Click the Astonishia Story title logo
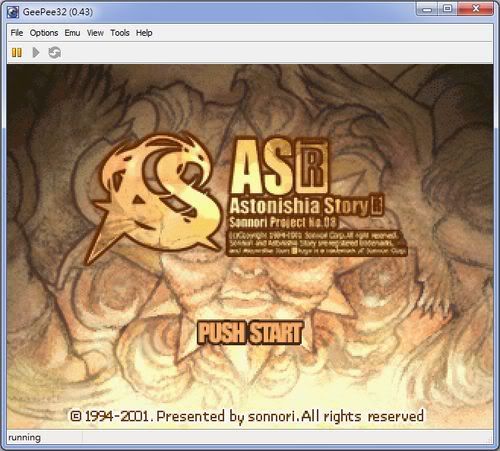 click(x=307, y=206)
